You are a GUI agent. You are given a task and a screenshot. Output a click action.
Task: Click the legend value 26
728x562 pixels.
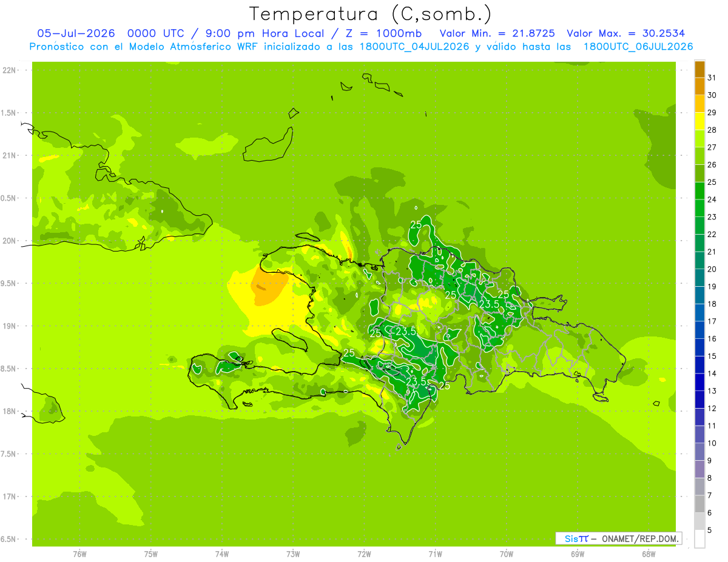coord(712,164)
